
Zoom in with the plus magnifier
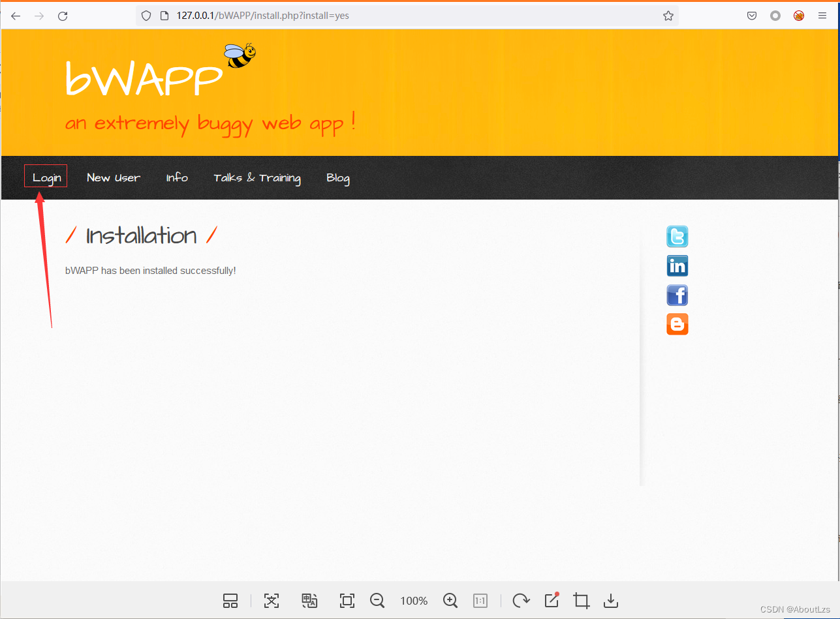tap(450, 601)
